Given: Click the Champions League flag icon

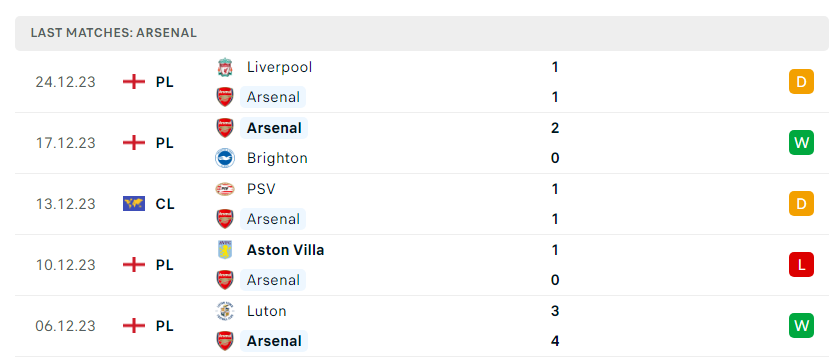Looking at the screenshot, I should click(134, 204).
